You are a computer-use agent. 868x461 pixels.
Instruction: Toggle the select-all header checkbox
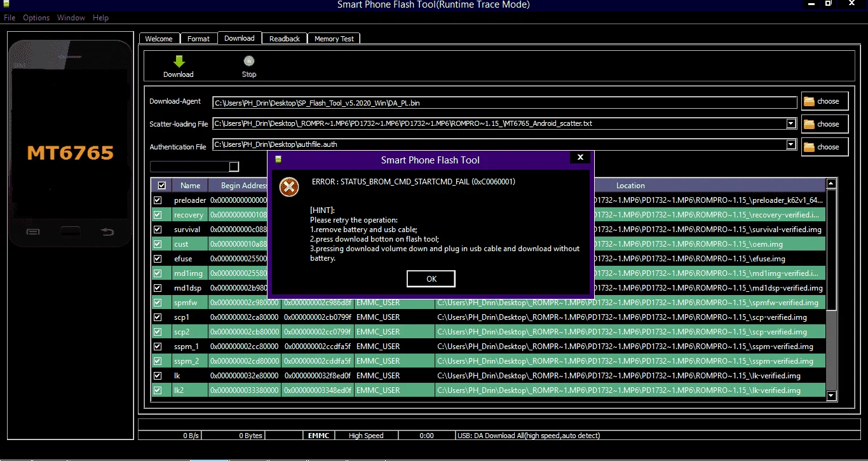point(161,186)
